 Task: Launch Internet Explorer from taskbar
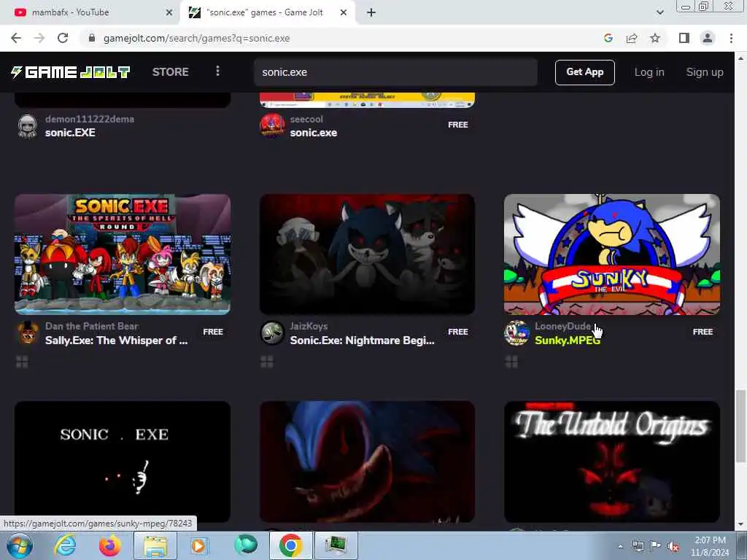pyautogui.click(x=64, y=545)
